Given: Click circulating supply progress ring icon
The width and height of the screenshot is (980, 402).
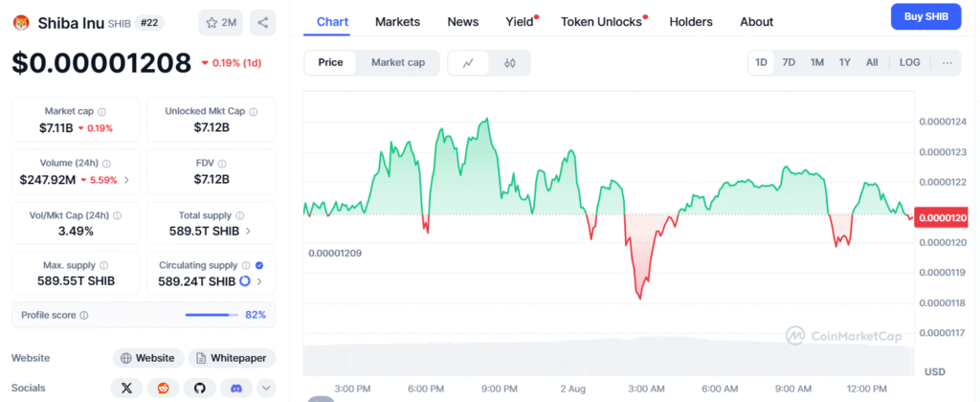Looking at the screenshot, I should tap(244, 280).
